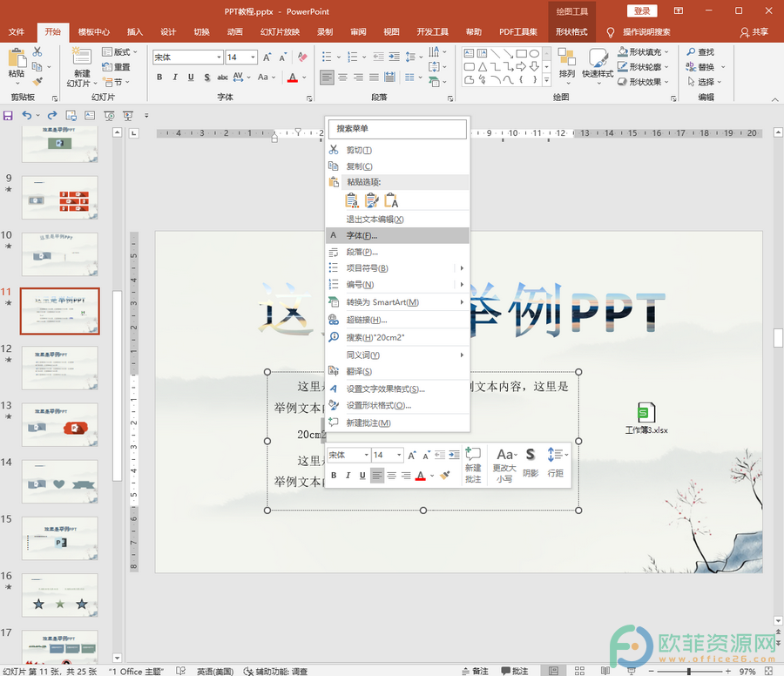The image size is (784, 676).
Task: Click the Paste icon in clipboard group
Action: pyautogui.click(x=17, y=58)
